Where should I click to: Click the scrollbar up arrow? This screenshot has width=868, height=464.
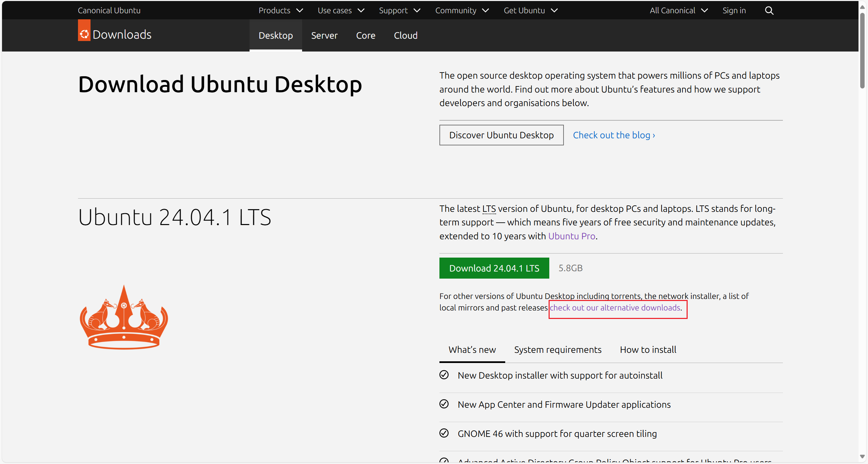pos(862,7)
